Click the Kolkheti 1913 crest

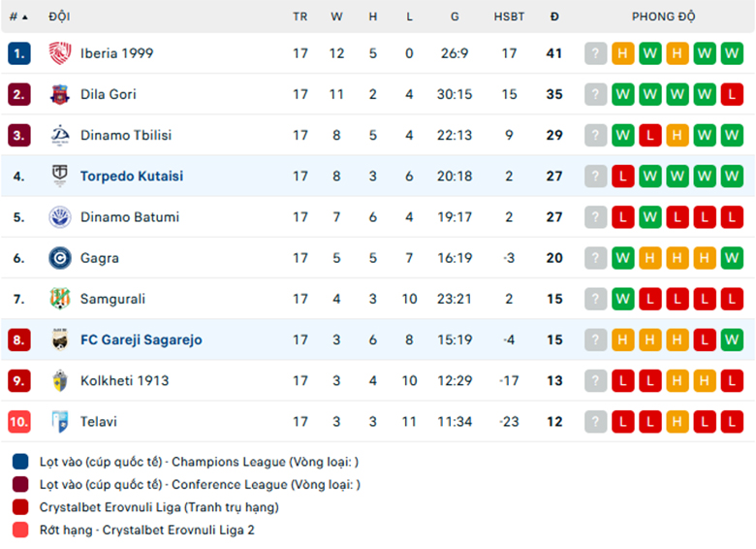tap(60, 380)
